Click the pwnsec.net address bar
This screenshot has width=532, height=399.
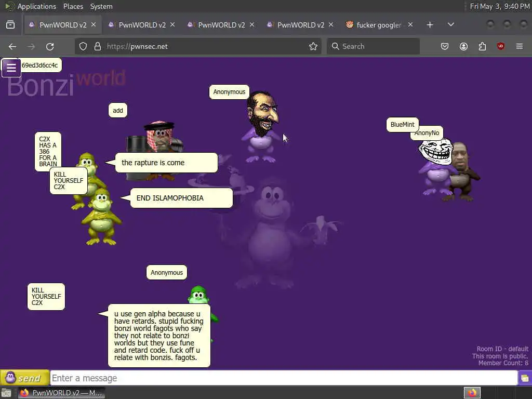point(198,46)
